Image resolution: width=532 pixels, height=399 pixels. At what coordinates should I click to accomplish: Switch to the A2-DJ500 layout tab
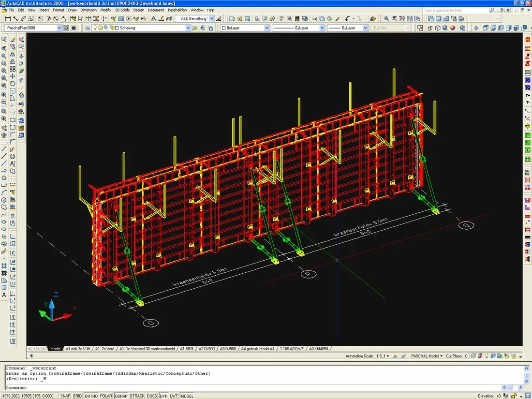pyautogui.click(x=207, y=349)
